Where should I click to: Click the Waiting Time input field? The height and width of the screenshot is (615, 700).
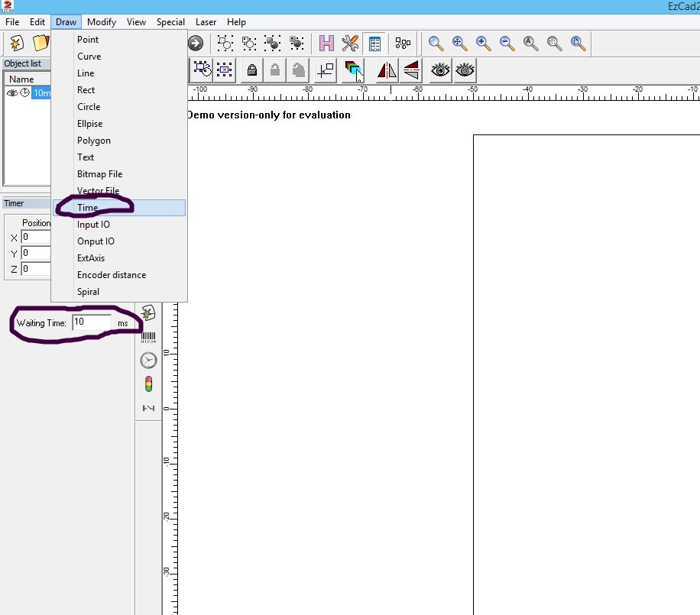click(91, 323)
